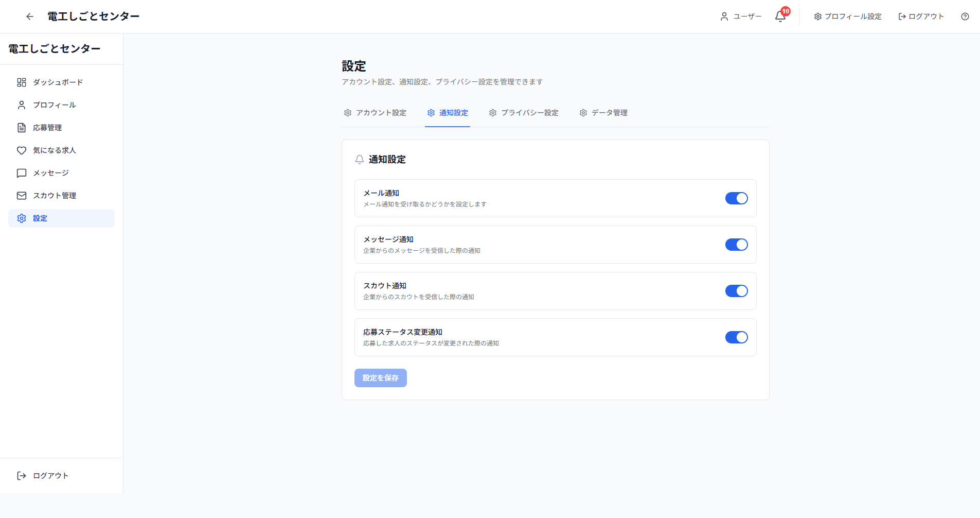Viewport: 980px width, 518px height.
Task: Open プロフィール設定 from the header
Action: [847, 16]
